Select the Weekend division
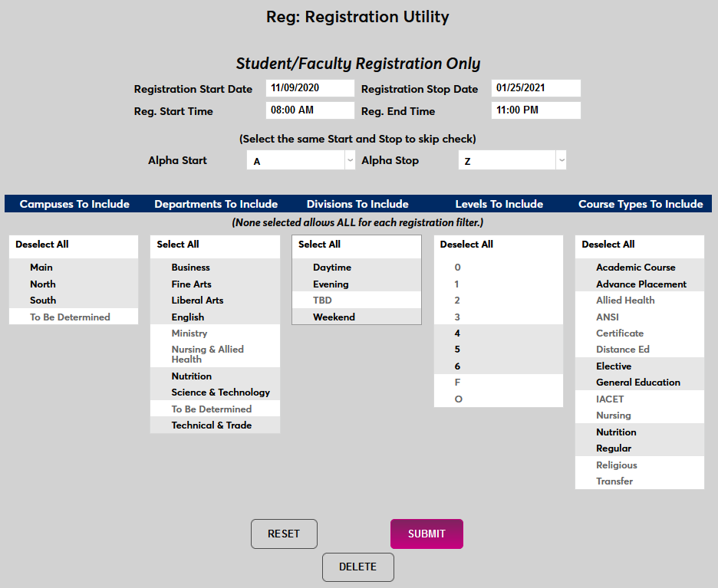The width and height of the screenshot is (718, 588). coord(334,317)
